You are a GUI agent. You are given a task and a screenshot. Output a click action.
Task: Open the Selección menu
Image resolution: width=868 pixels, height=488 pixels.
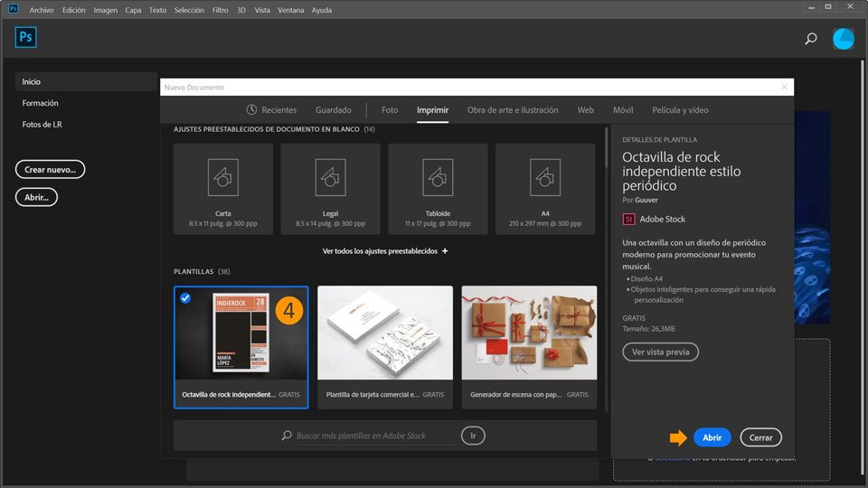point(189,10)
